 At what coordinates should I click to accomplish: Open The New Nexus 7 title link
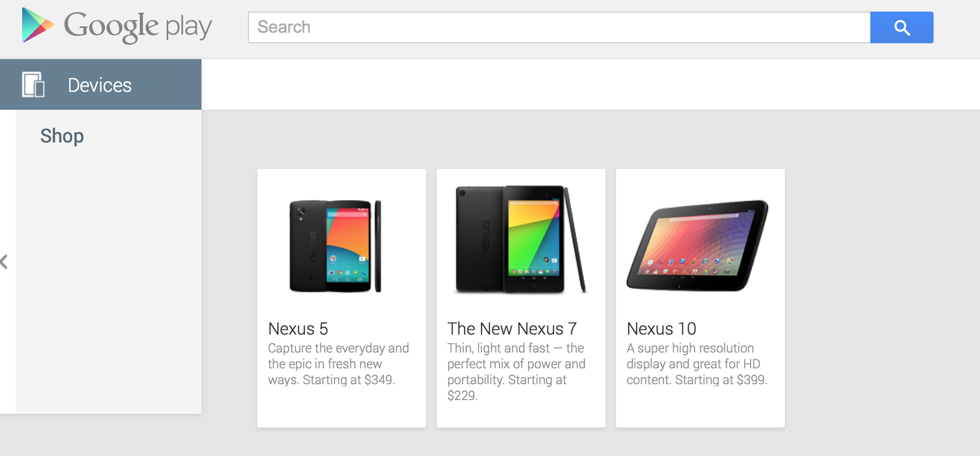[x=512, y=329]
